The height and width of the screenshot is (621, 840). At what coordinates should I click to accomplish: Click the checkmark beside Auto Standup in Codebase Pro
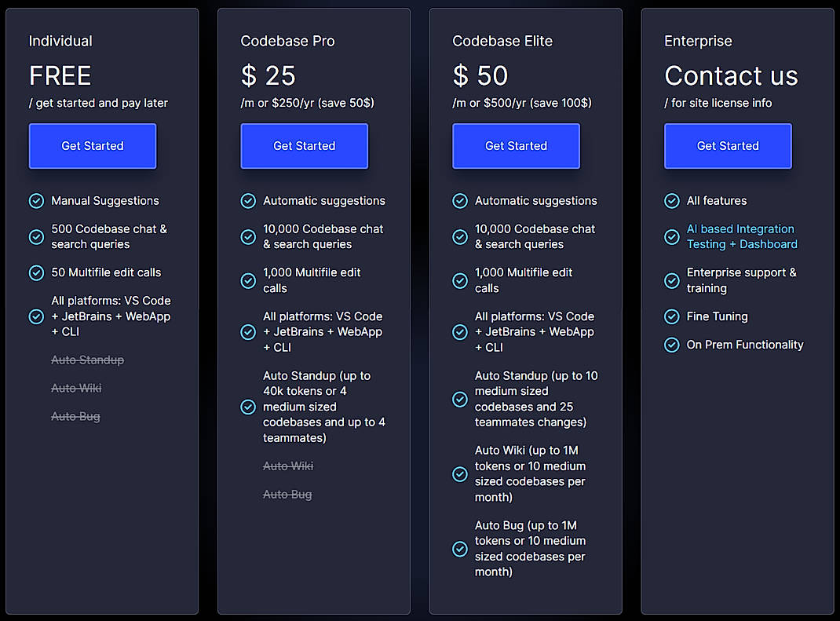pos(248,407)
